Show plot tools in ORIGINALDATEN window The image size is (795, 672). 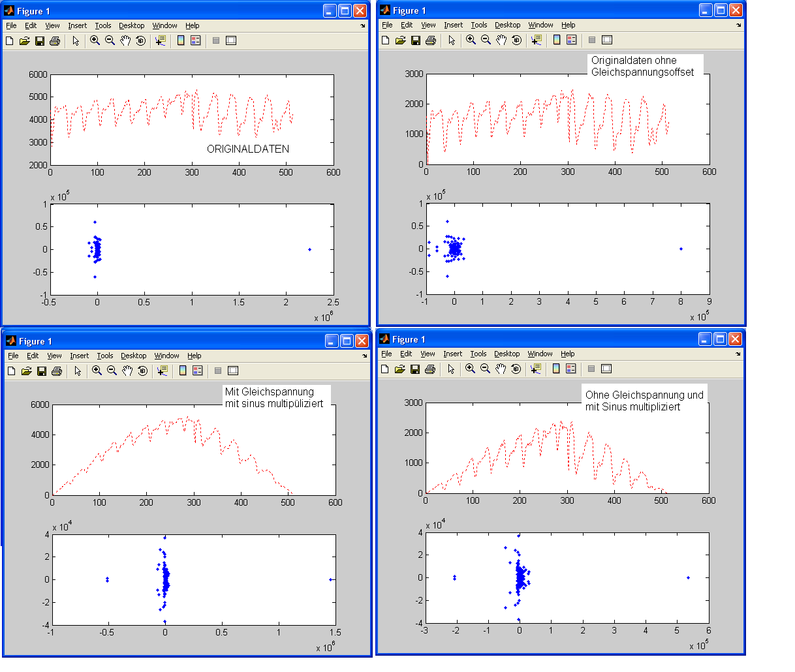pos(231,40)
